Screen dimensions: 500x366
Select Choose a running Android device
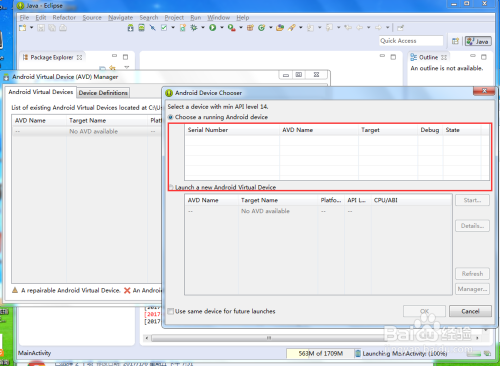(171, 117)
